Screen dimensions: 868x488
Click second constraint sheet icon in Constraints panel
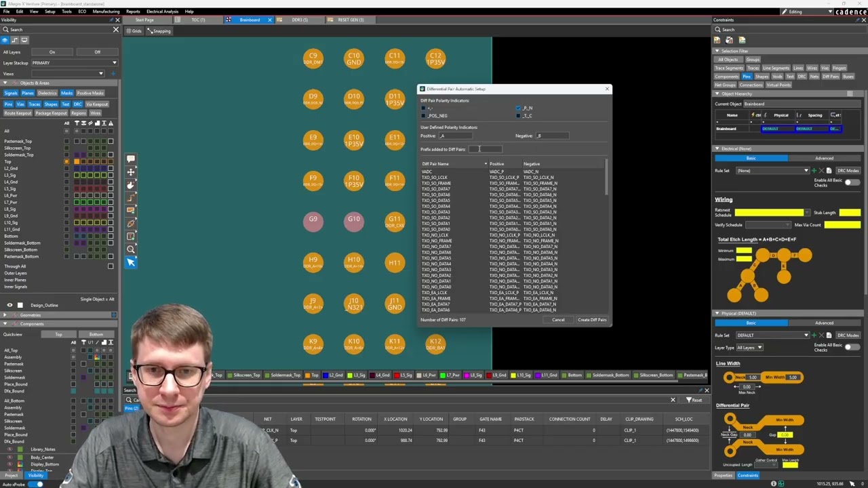click(730, 40)
